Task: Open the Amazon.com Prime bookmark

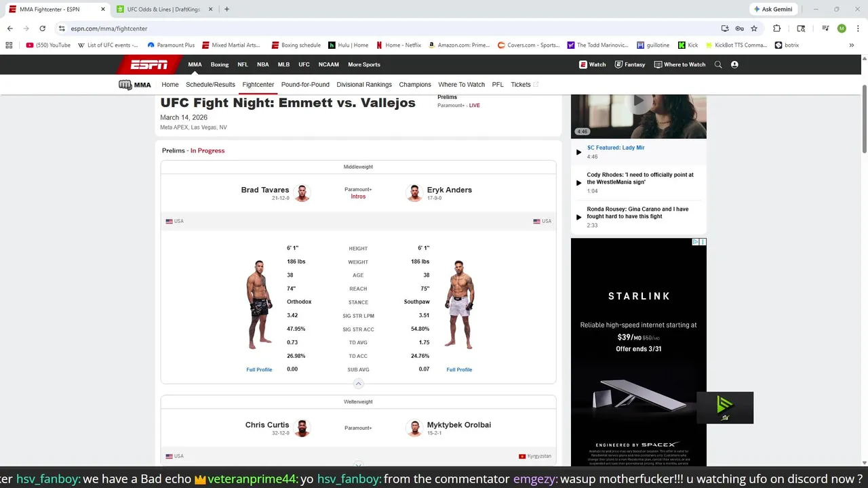Action: pos(459,45)
